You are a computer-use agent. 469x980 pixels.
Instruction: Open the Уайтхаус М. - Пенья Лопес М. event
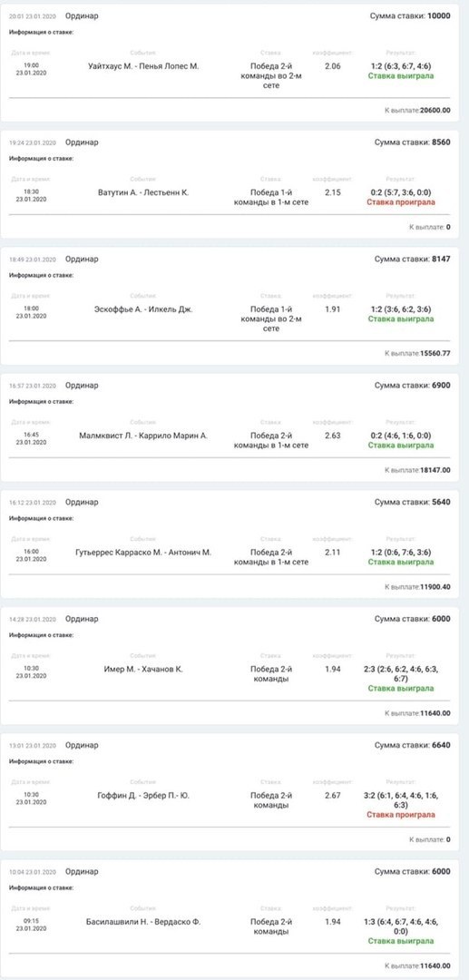tap(143, 65)
